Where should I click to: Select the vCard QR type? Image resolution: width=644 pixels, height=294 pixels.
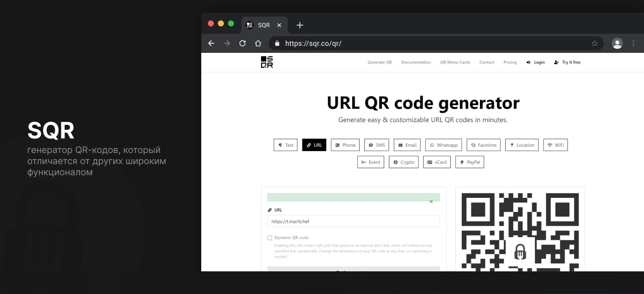pos(437,162)
